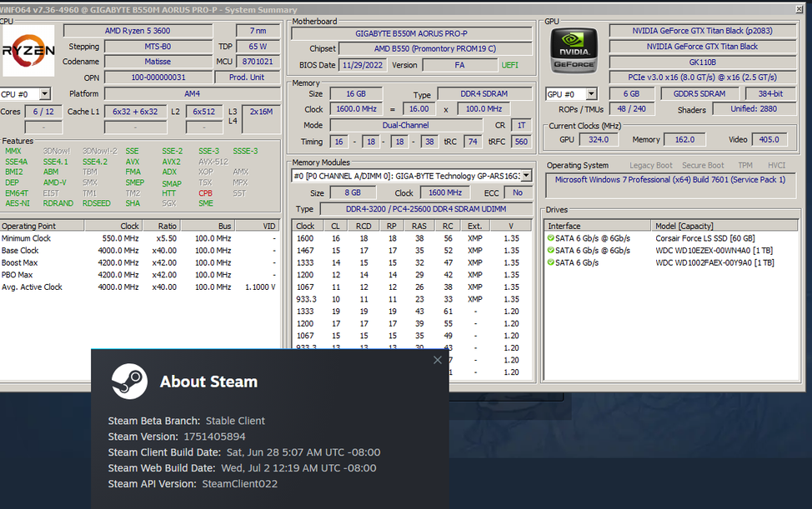Click the GIGABYTE B550M AORUS PRO-P motherboard field
This screenshot has height=509, width=812.
coord(412,33)
